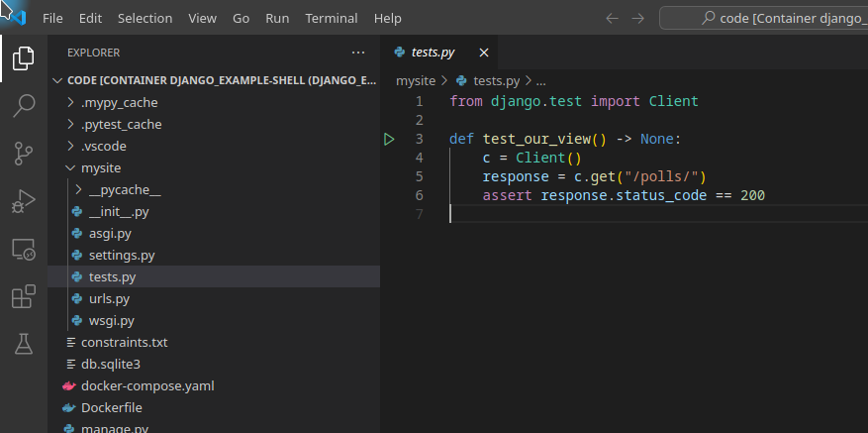Screen dimensions: 868x433
Task: Open the Edit menu
Action: [90, 18]
